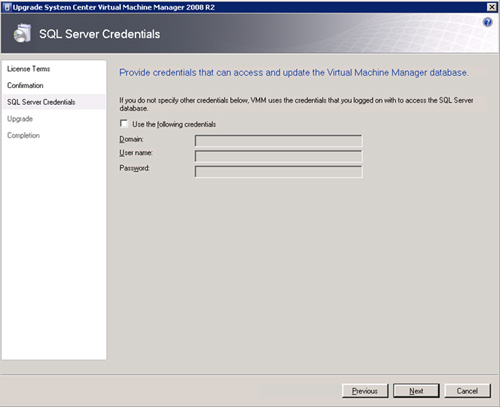
Task: Focus the Password text field
Action: [278, 171]
